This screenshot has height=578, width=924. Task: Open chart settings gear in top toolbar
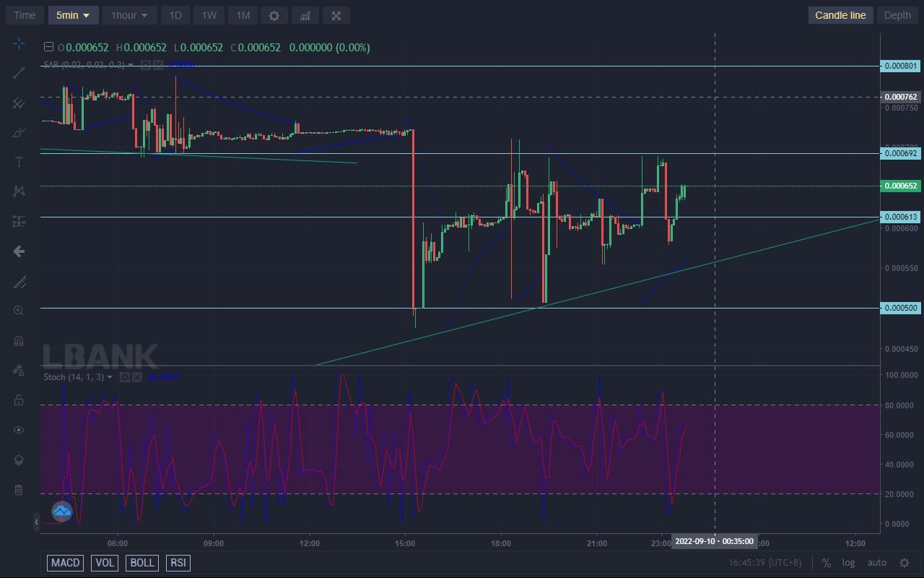pyautogui.click(x=274, y=15)
